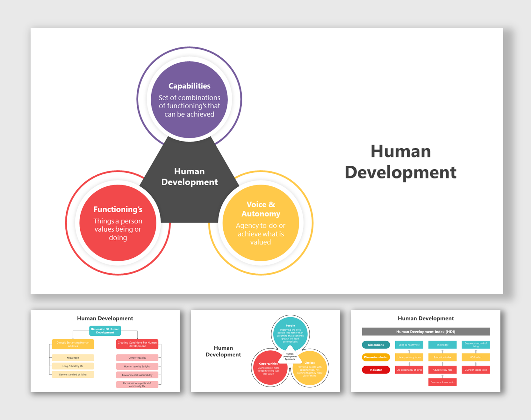Click the 'Set of combinations' description text
The width and height of the screenshot is (531, 420).
click(189, 106)
